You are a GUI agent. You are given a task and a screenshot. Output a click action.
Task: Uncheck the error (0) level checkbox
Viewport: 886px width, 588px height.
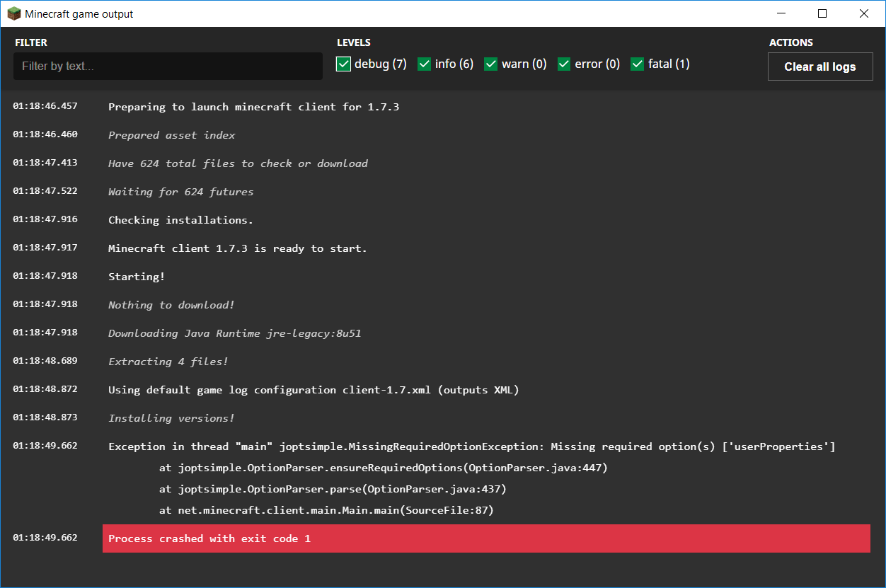(x=564, y=64)
